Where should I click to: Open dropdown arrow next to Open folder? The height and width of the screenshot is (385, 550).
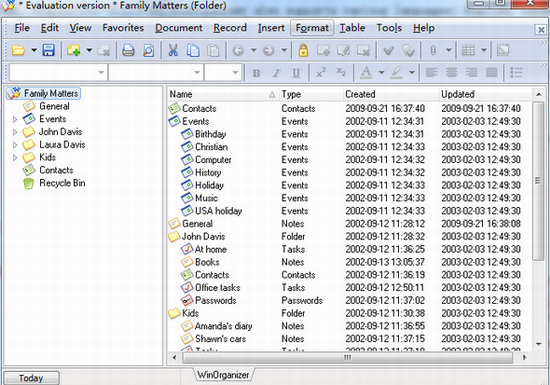point(34,50)
